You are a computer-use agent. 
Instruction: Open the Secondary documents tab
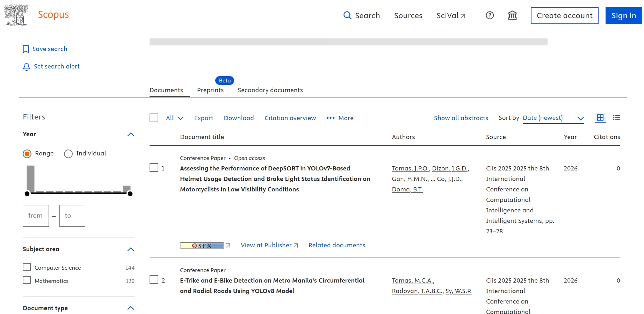coord(270,90)
